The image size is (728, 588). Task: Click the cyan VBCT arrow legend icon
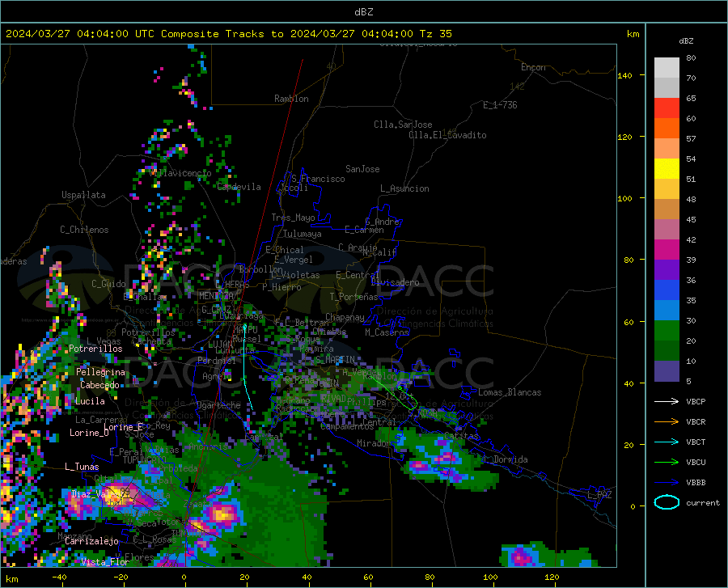coord(667,442)
